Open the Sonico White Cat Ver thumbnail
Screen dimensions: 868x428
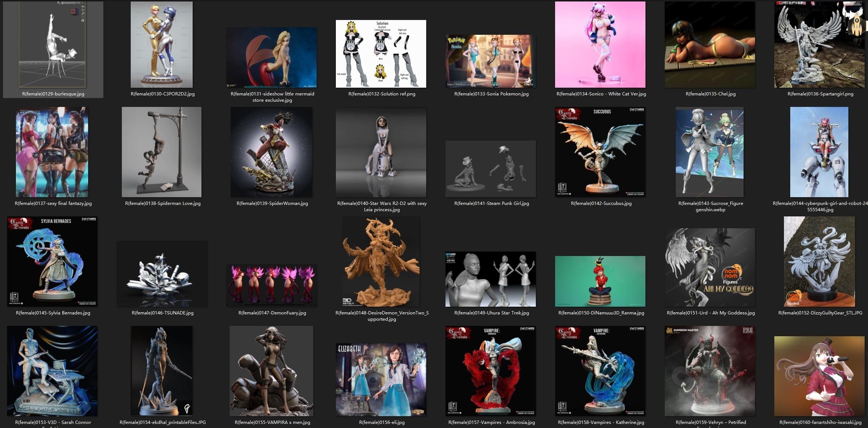tap(600, 45)
